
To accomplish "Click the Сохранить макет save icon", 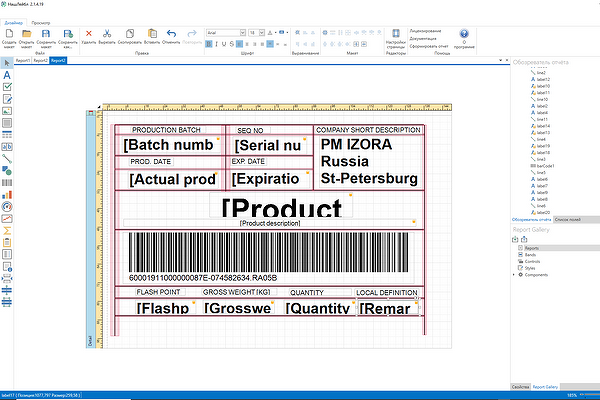I will coord(46,35).
